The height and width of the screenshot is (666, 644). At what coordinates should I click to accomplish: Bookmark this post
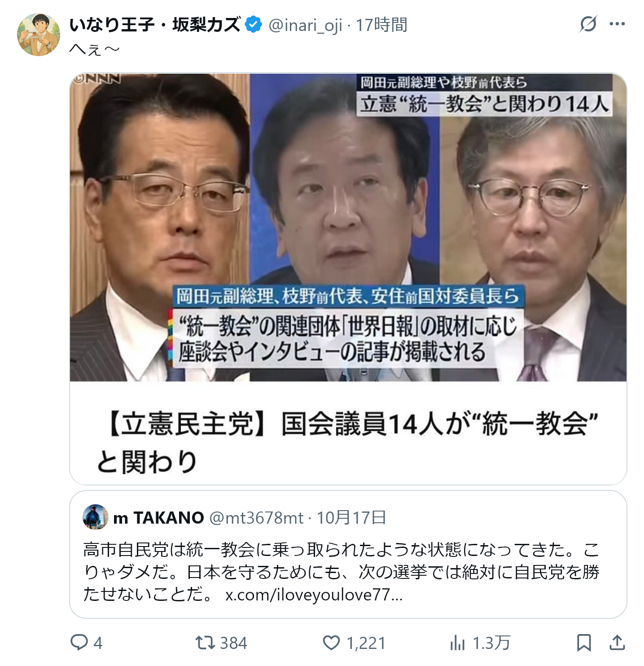pos(583,643)
